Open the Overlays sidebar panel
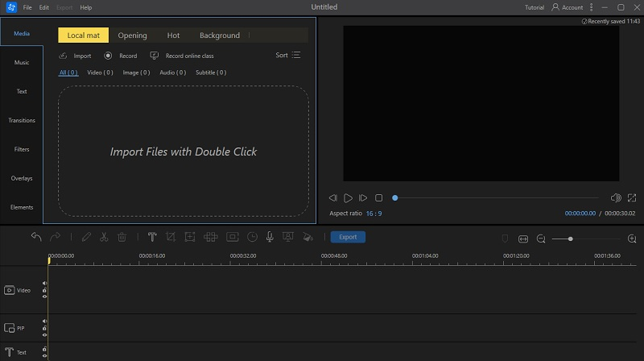Image resolution: width=644 pixels, height=361 pixels. tap(22, 178)
